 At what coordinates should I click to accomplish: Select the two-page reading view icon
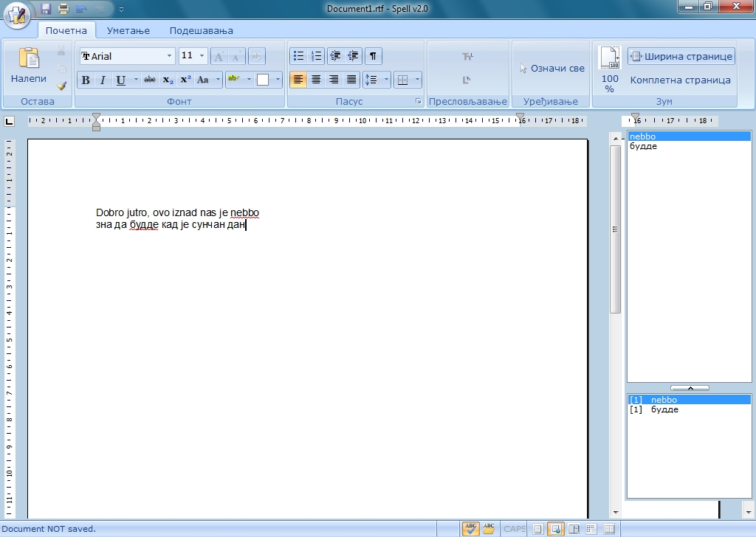(574, 530)
